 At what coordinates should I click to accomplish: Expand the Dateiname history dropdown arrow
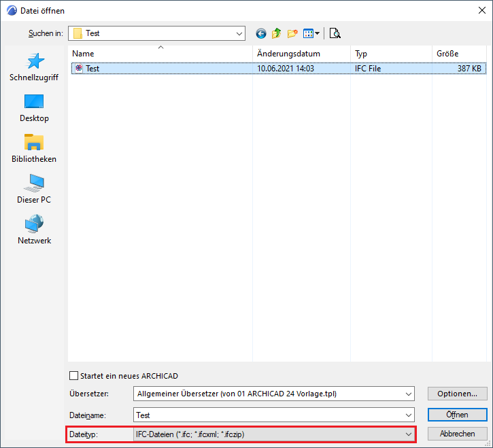point(409,415)
